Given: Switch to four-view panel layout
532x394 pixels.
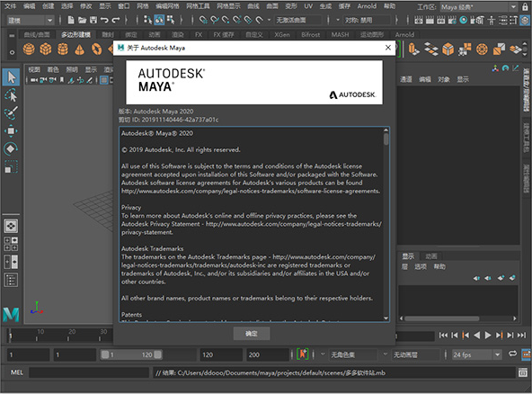Looking at the screenshot, I should coord(11,244).
